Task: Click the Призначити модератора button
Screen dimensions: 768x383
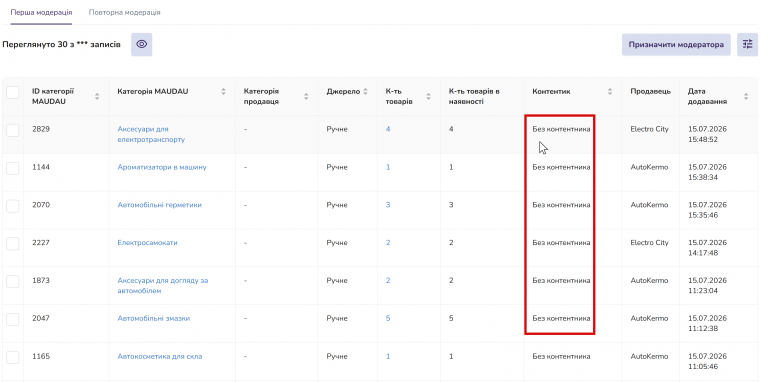Action: click(676, 45)
